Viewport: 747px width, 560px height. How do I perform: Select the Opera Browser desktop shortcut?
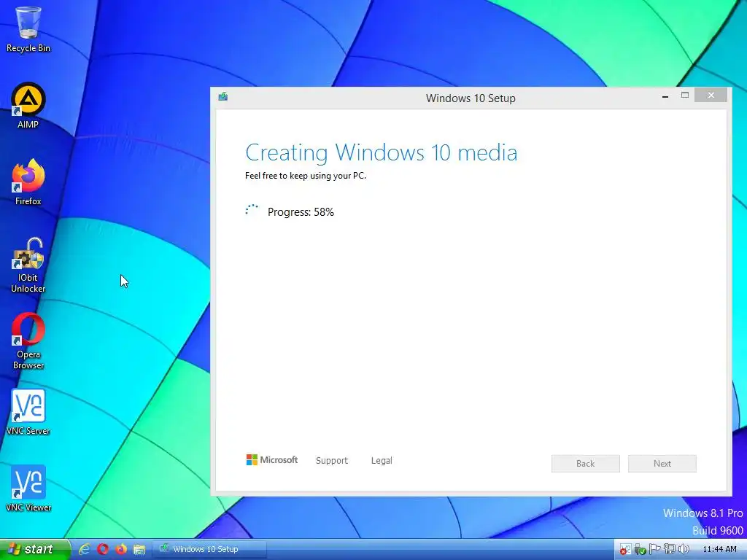pyautogui.click(x=28, y=341)
